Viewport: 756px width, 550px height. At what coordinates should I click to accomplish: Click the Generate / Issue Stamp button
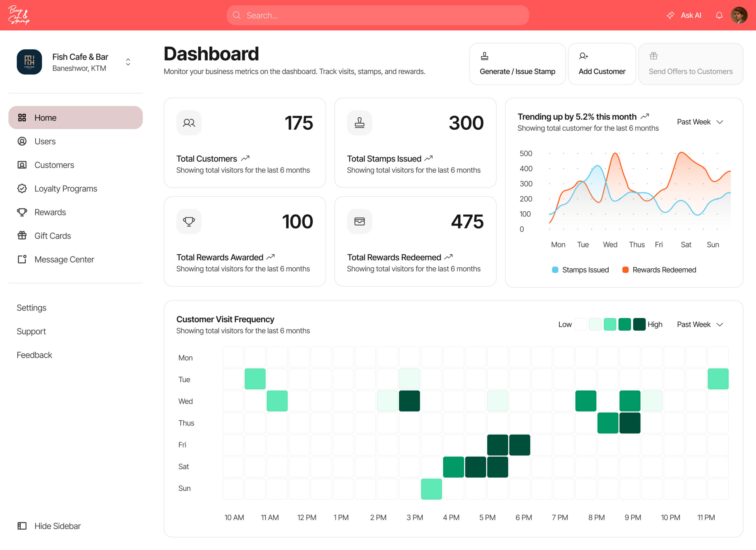517,64
